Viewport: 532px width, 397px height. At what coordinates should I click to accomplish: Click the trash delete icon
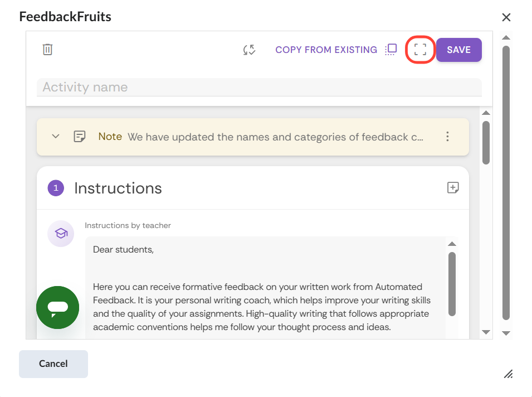click(x=48, y=50)
